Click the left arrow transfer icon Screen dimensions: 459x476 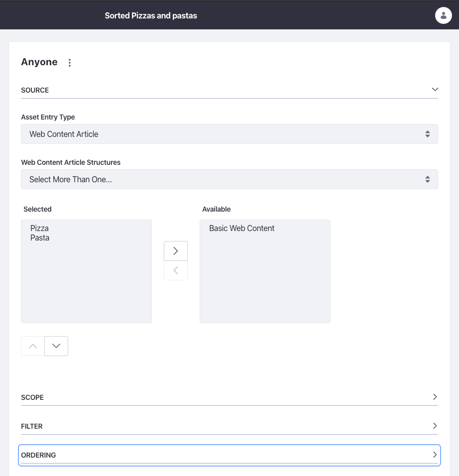coord(176,270)
